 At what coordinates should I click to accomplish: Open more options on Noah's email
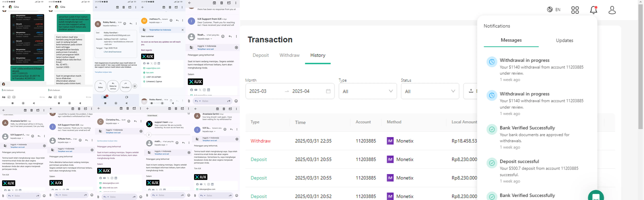tap(236, 36)
